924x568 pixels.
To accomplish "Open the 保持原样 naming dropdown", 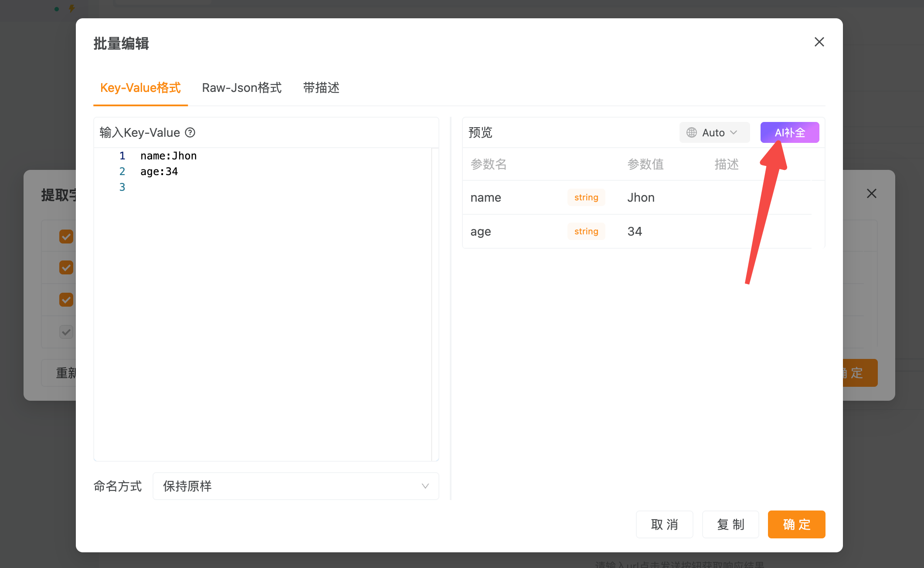I will click(x=296, y=486).
